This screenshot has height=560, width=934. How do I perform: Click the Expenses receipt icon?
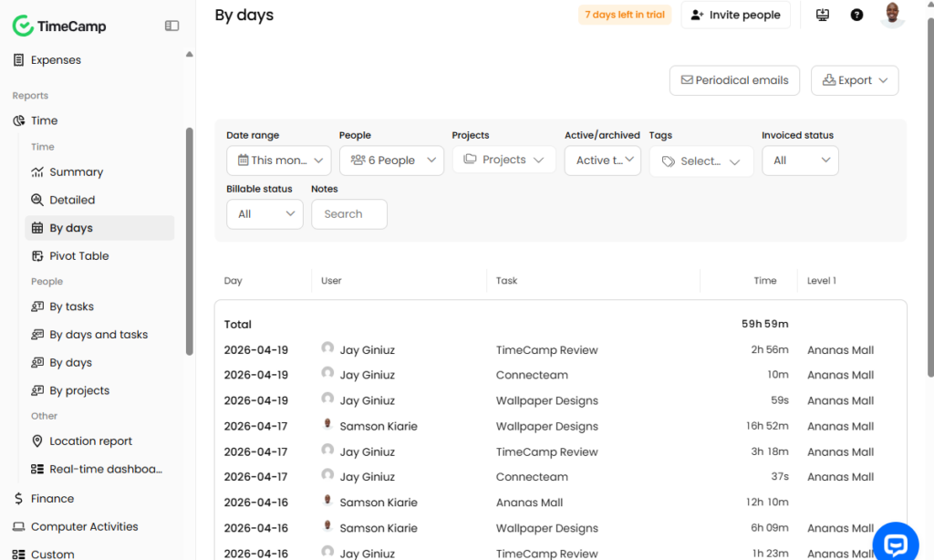pos(18,60)
